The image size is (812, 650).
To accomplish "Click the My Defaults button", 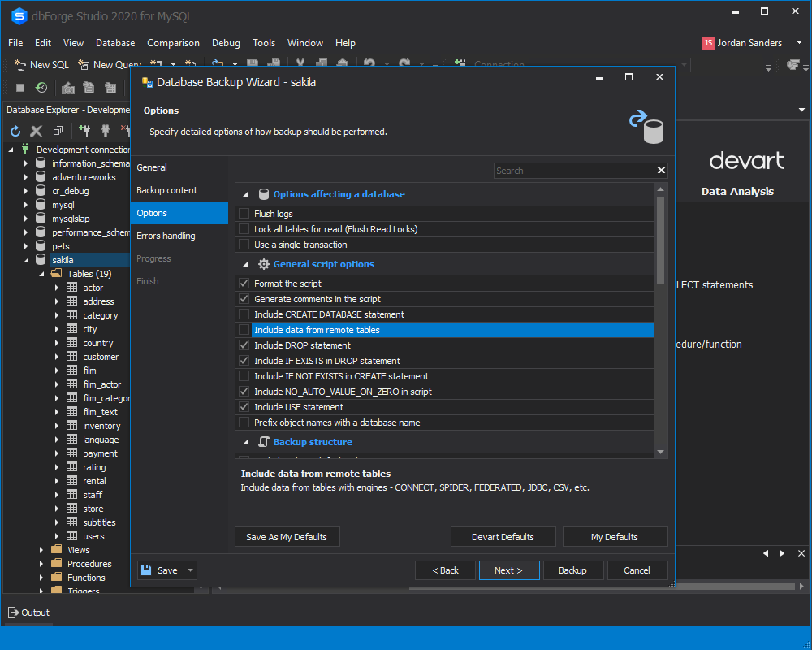I will click(615, 537).
